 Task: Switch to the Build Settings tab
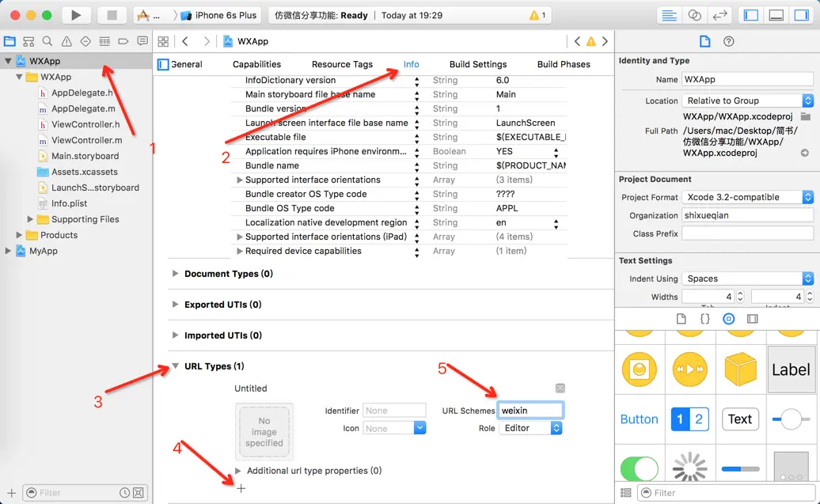[478, 64]
